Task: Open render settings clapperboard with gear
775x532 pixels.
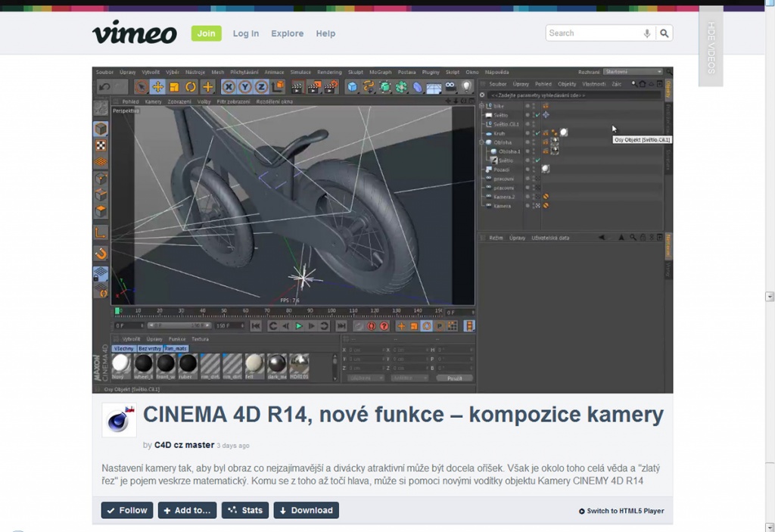Action: [331, 88]
